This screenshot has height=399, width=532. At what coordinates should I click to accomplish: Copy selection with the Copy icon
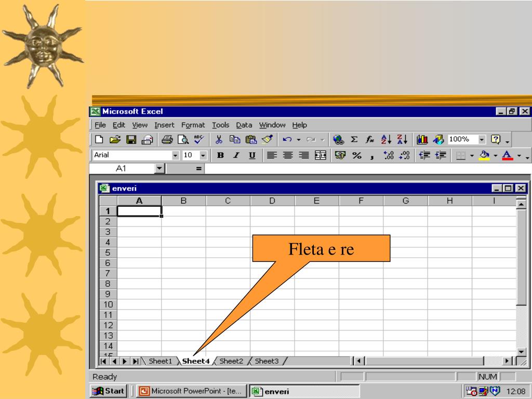[235, 139]
